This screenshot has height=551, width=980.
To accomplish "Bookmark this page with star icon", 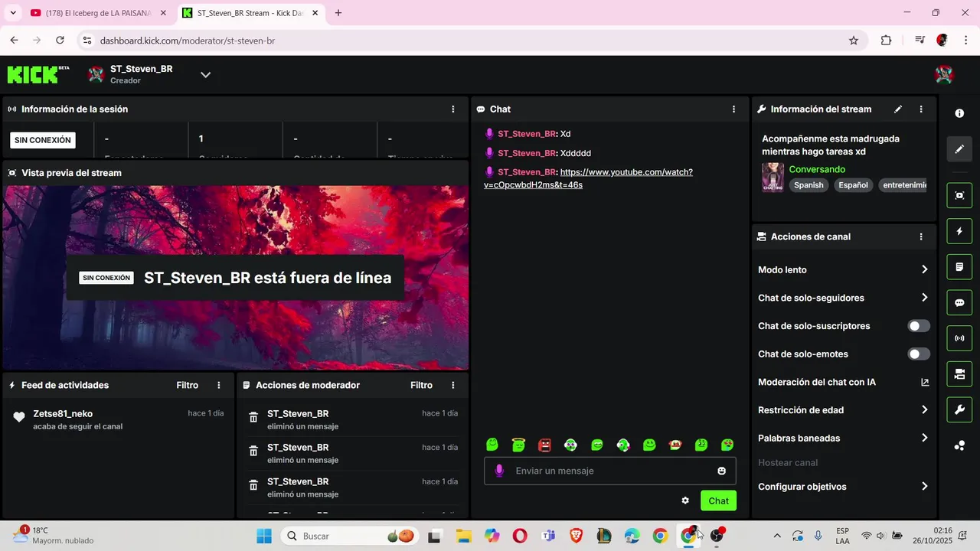I will (854, 41).
